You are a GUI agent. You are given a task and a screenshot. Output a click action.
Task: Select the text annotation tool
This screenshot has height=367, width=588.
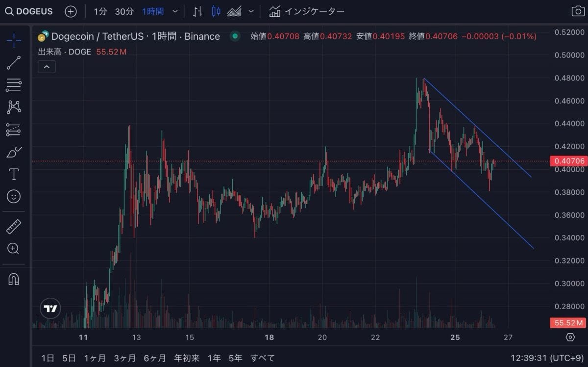(x=14, y=174)
